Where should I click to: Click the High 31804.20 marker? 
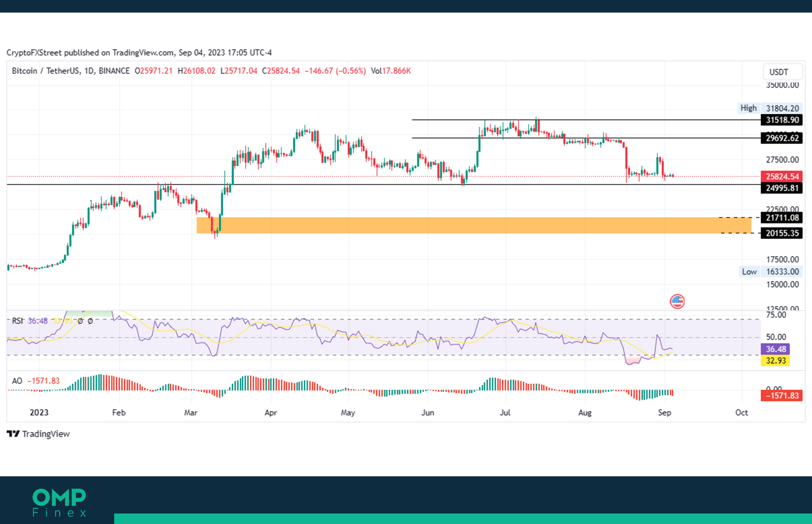coord(770,108)
